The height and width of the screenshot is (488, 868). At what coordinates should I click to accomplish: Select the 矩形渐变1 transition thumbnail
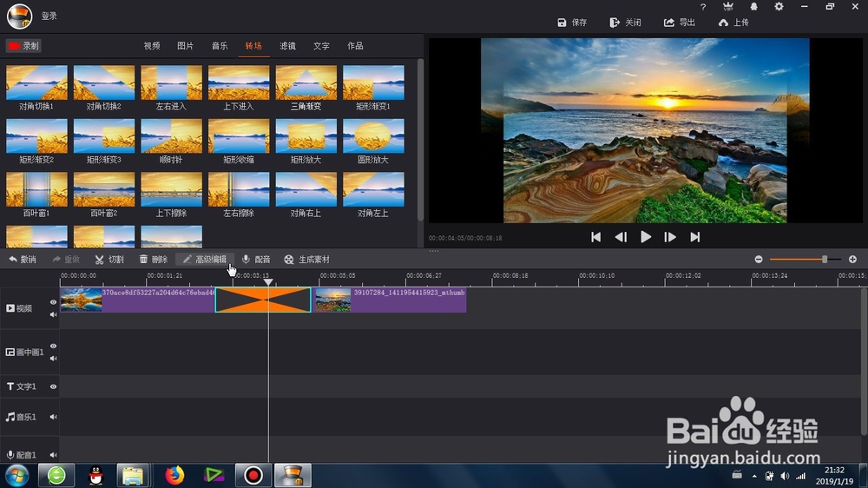373,82
